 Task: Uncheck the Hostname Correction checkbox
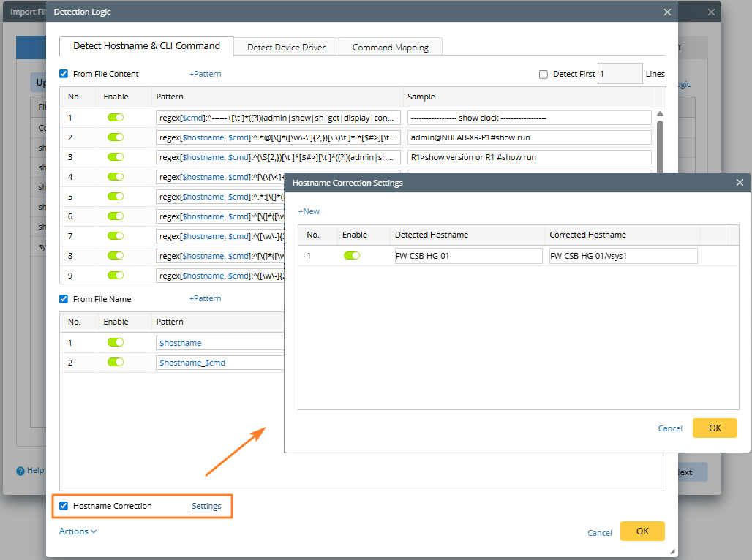(x=64, y=506)
